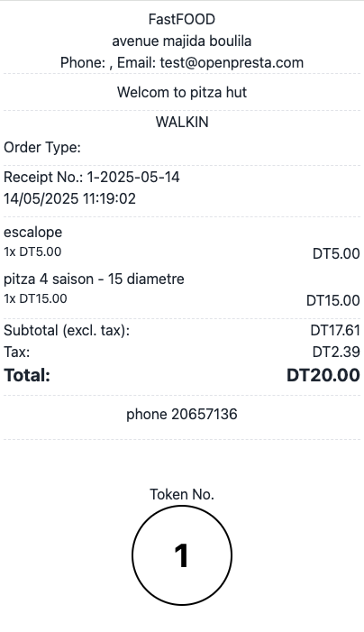Click the DT2.39 tax amount
The height and width of the screenshot is (632, 364).
click(336, 352)
